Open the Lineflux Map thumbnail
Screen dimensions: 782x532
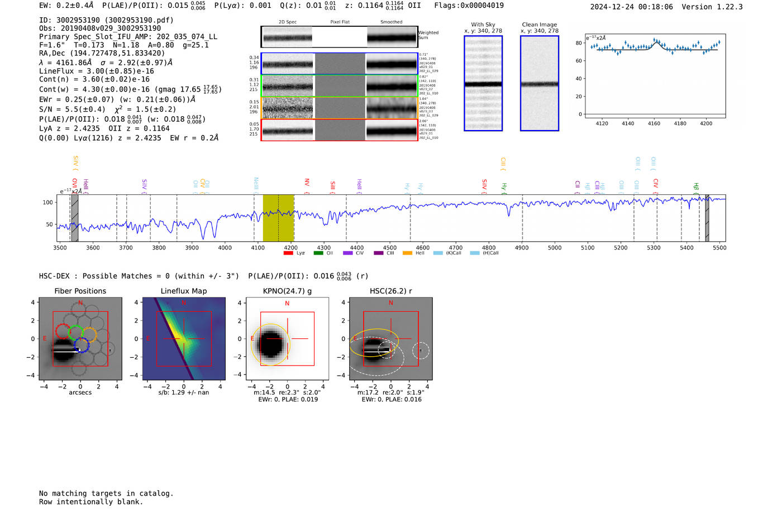click(184, 339)
